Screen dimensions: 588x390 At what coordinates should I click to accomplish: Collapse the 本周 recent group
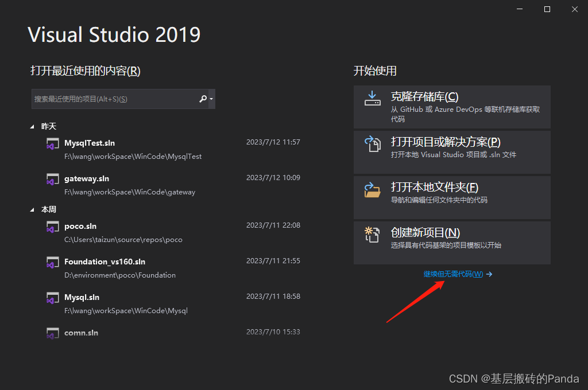pos(32,209)
